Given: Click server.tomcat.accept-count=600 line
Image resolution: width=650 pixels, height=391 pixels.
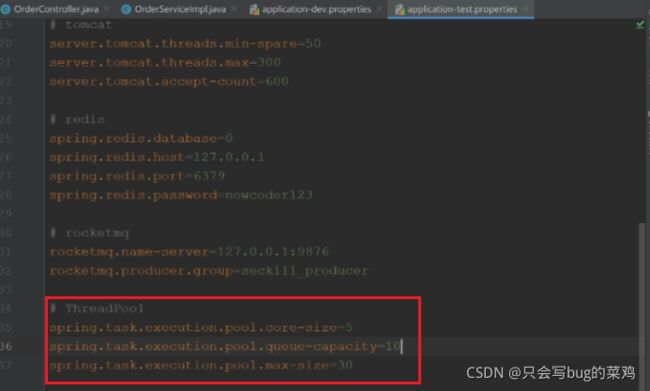Looking at the screenshot, I should [x=169, y=81].
